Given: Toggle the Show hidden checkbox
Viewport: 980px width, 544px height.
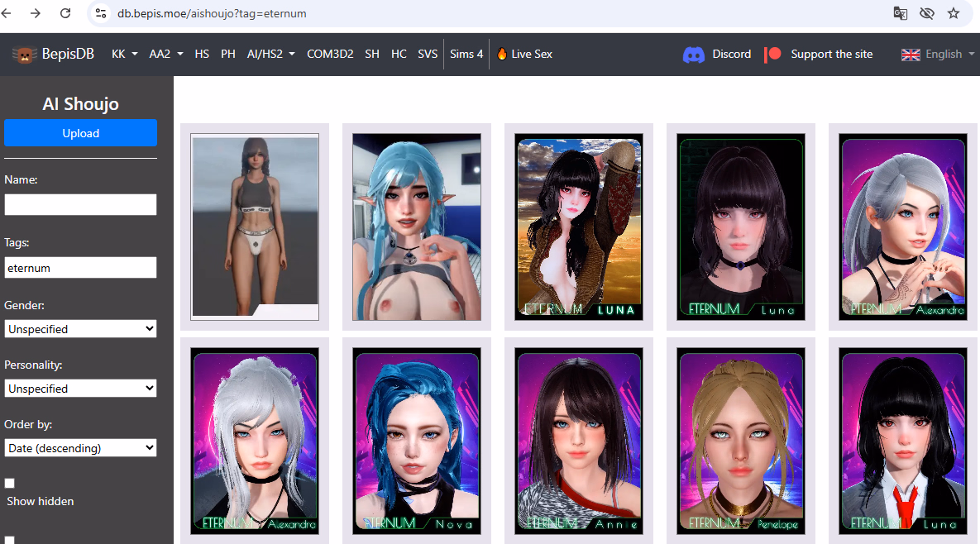Looking at the screenshot, I should 10,484.
